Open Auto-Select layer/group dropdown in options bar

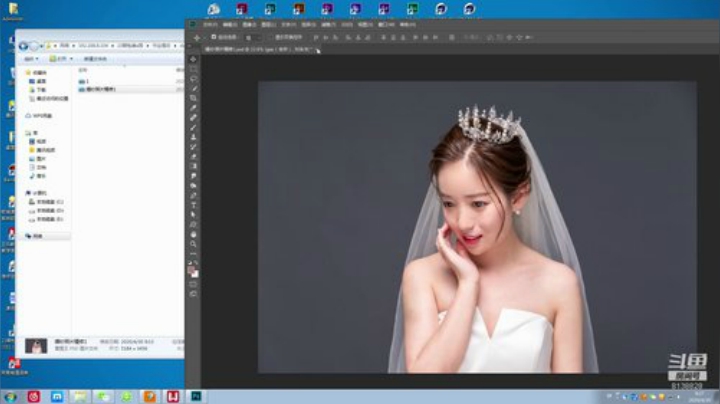coord(253,37)
